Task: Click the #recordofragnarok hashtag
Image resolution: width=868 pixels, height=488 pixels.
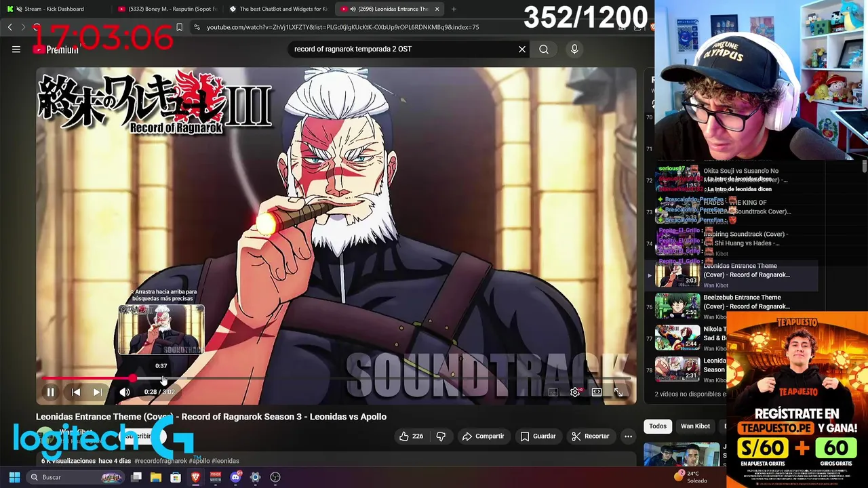Action: (161, 461)
